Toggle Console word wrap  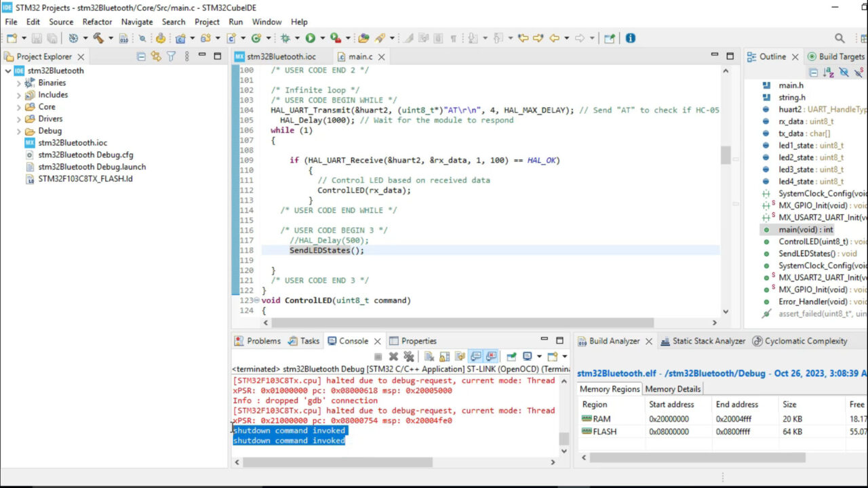pyautogui.click(x=460, y=357)
